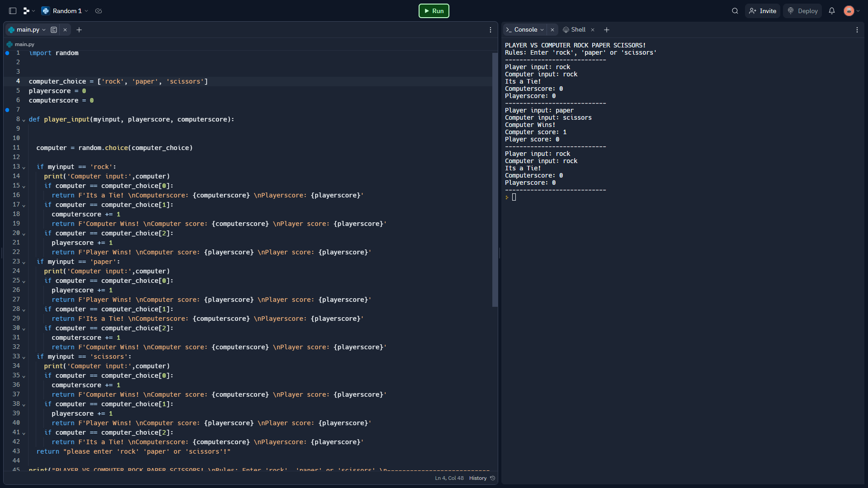868x488 pixels.
Task: Collapse the code fold at line 25
Action: (24, 281)
